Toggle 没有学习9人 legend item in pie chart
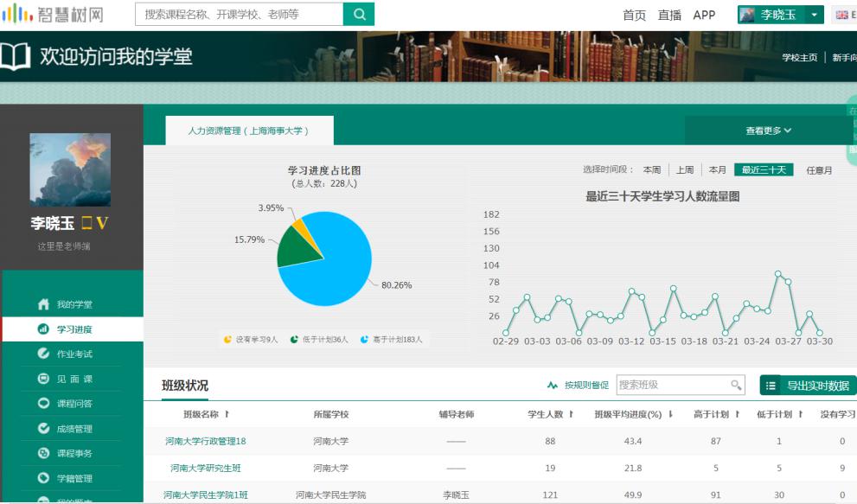 pos(251,340)
